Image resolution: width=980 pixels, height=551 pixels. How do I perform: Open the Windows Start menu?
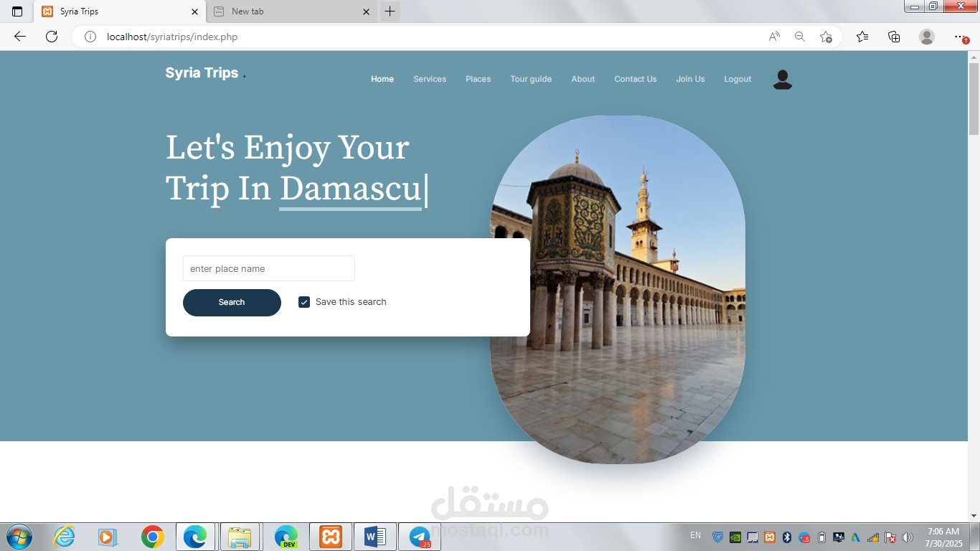point(19,537)
